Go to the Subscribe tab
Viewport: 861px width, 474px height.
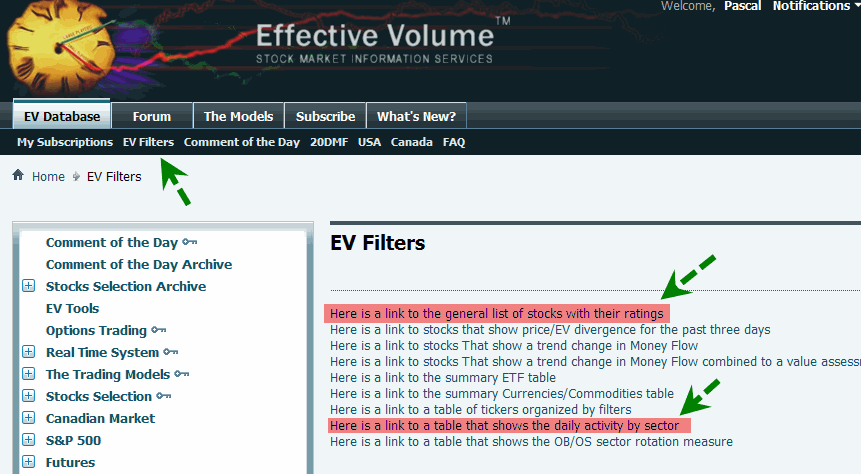point(325,116)
